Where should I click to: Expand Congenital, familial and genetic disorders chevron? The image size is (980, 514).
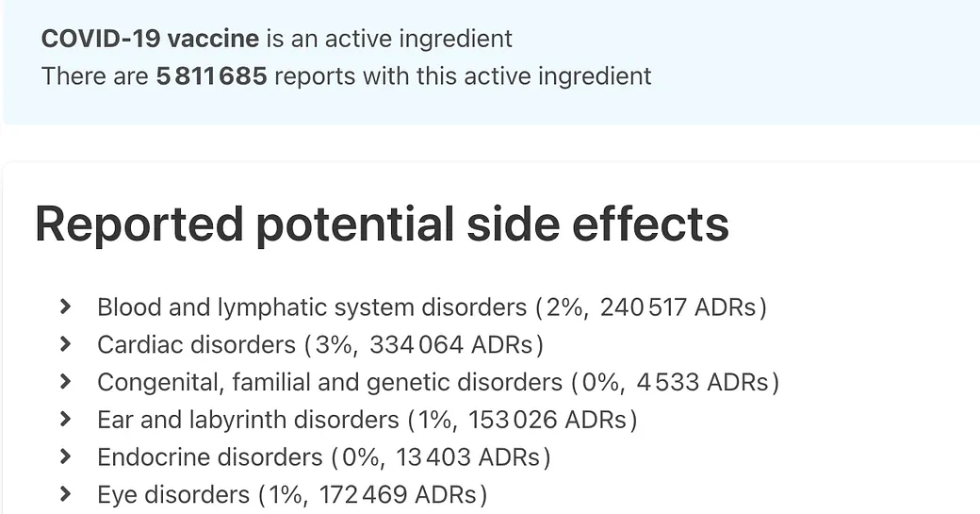pyautogui.click(x=65, y=381)
